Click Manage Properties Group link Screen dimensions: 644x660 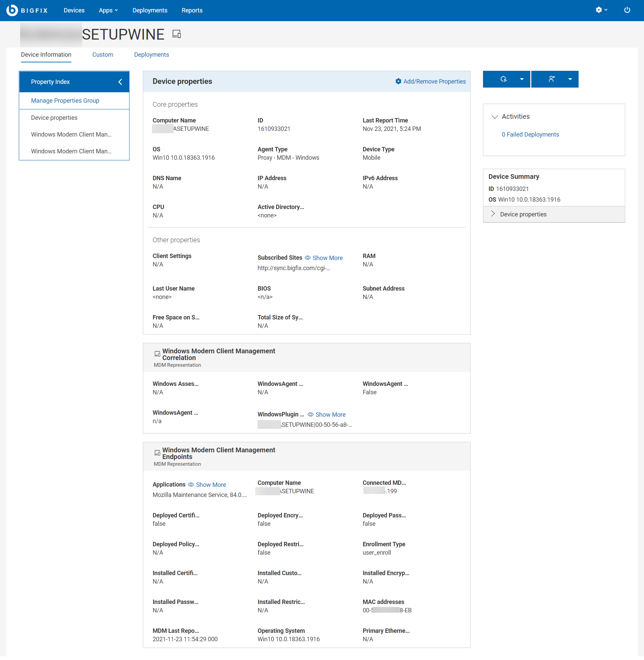65,100
